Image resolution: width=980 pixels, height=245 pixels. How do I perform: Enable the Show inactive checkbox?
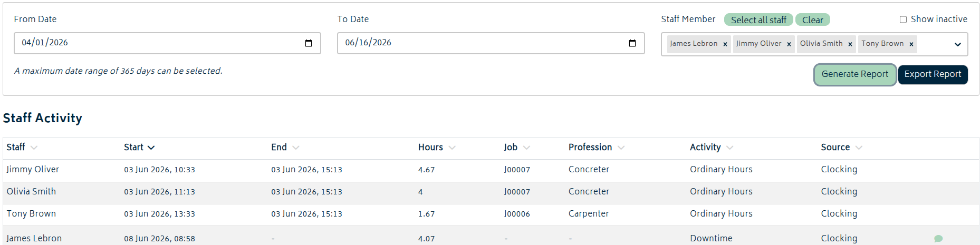903,19
